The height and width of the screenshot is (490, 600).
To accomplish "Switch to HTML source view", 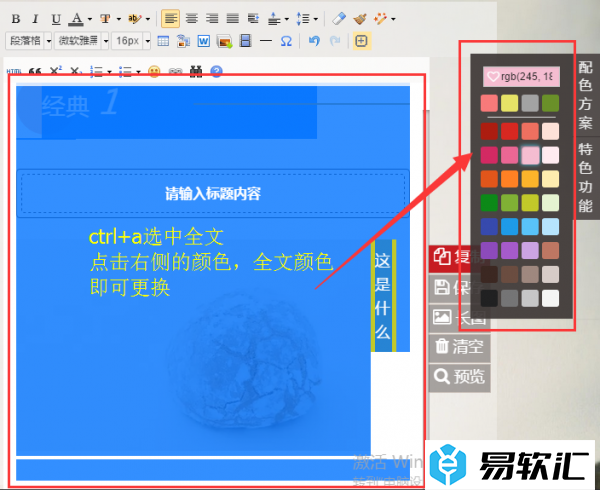I will (14, 72).
